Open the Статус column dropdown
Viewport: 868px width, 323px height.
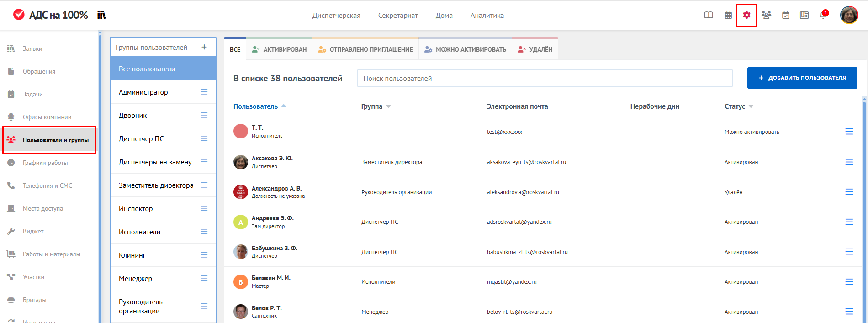[x=751, y=106]
